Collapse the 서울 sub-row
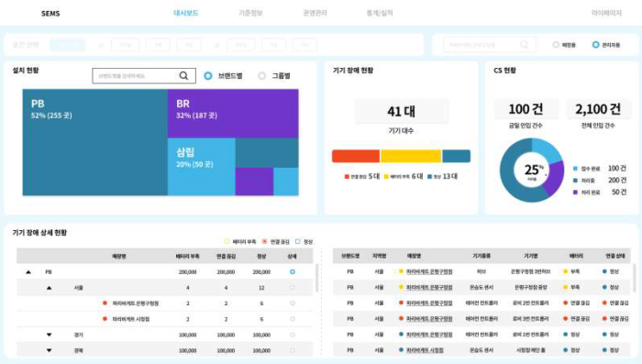Viewport: 642px width, 364px height. click(x=50, y=288)
